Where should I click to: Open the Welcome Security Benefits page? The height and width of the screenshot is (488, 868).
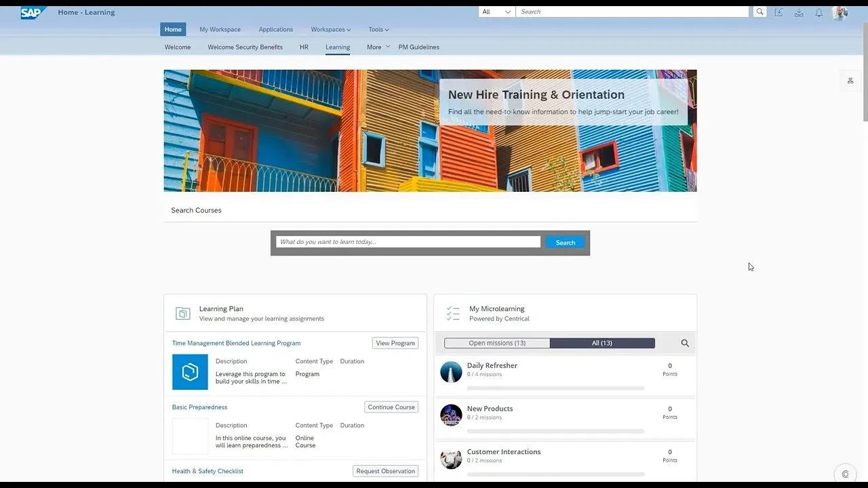[245, 47]
